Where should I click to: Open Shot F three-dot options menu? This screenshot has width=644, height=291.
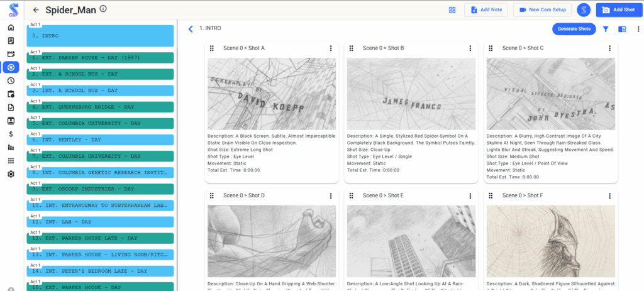610,195
